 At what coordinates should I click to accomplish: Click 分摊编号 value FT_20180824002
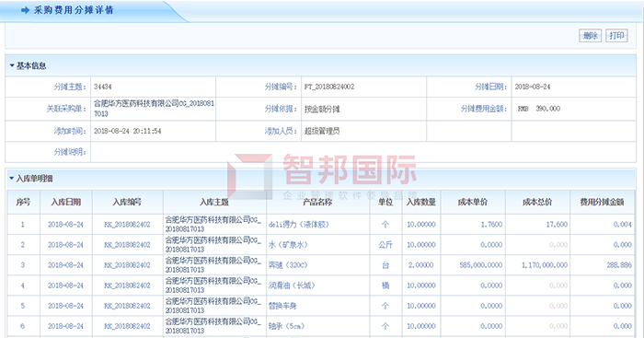tap(329, 87)
